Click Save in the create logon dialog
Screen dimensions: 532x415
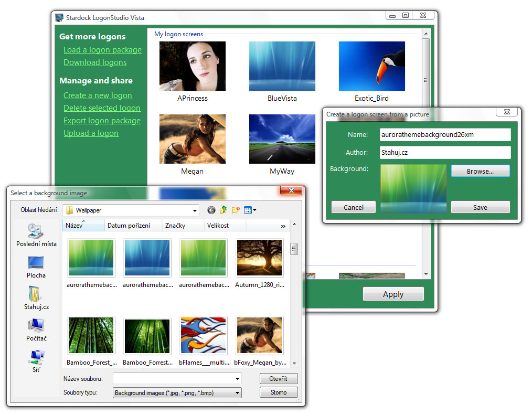(x=480, y=207)
